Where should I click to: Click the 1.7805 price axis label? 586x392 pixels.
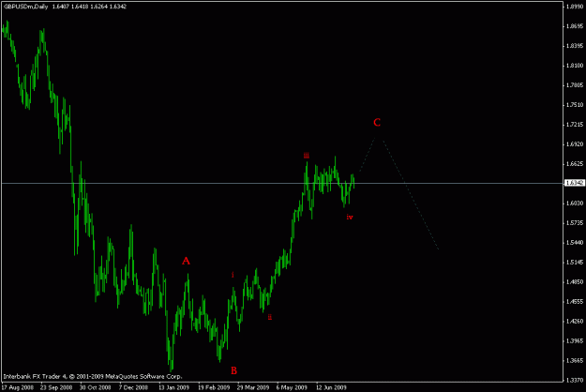(575, 85)
